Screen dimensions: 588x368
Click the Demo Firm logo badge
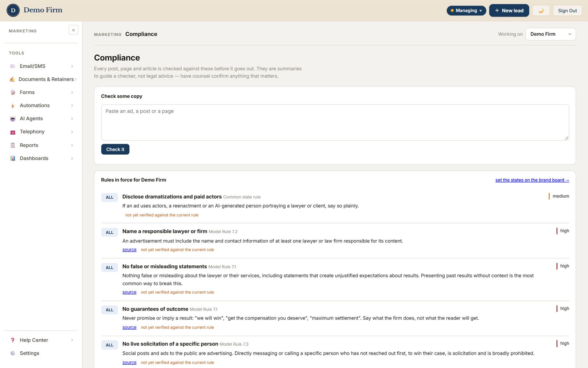coord(13,10)
